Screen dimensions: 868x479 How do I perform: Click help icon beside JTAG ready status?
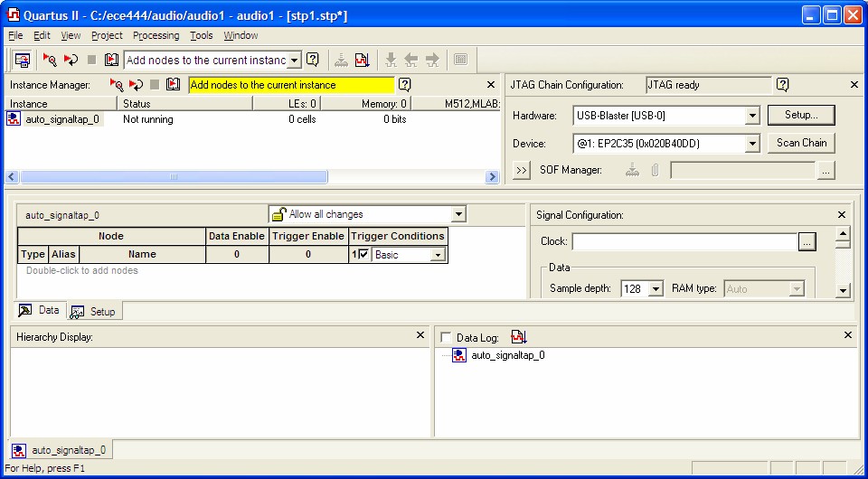click(x=782, y=85)
